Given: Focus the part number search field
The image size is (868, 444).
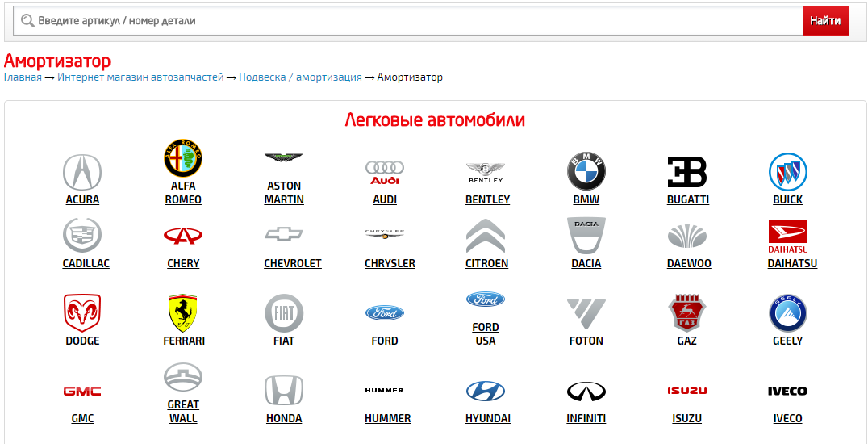Looking at the screenshot, I should tap(407, 20).
